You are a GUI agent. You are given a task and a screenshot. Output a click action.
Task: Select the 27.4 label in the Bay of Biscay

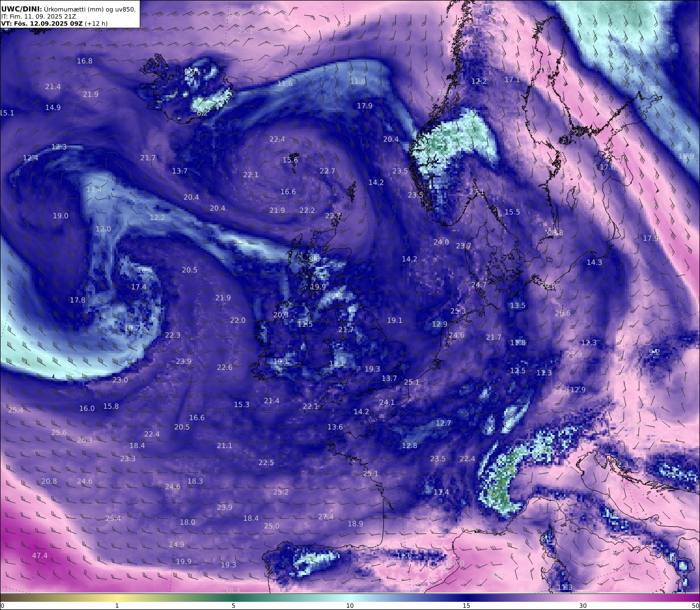pos(326,517)
